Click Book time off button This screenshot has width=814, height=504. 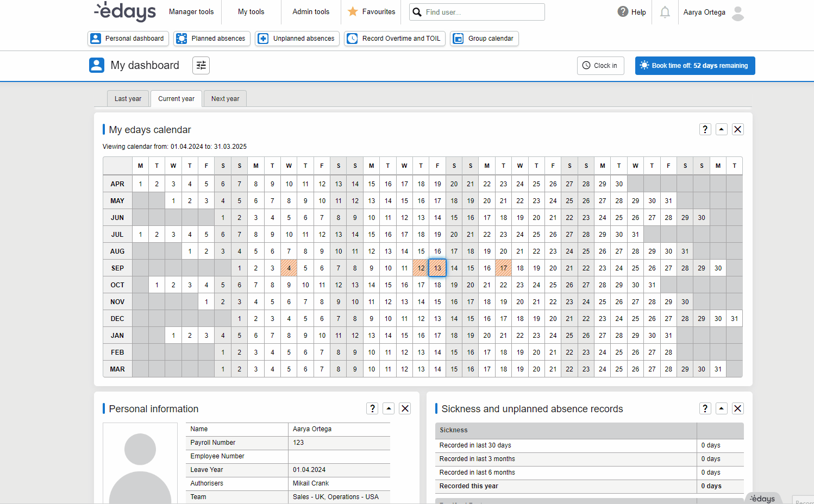pos(695,66)
